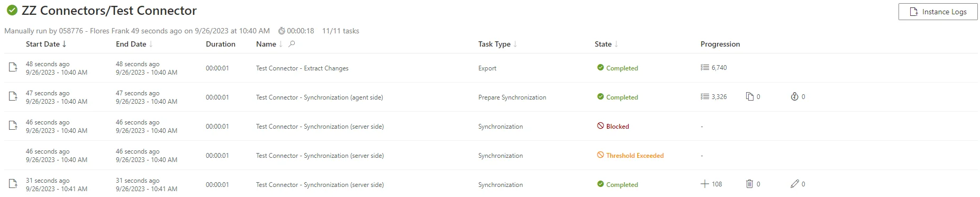
Task: Click the 6,740 processed lines icon
Action: coord(704,68)
